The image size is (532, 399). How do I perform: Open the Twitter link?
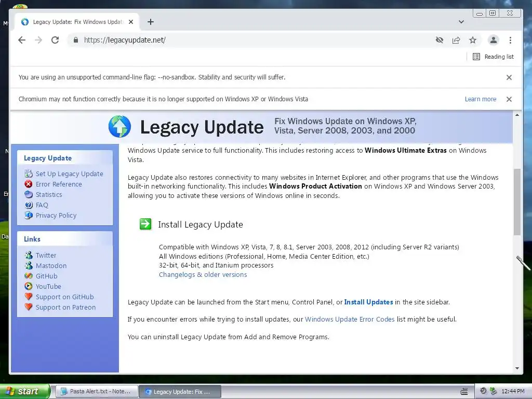coord(46,255)
